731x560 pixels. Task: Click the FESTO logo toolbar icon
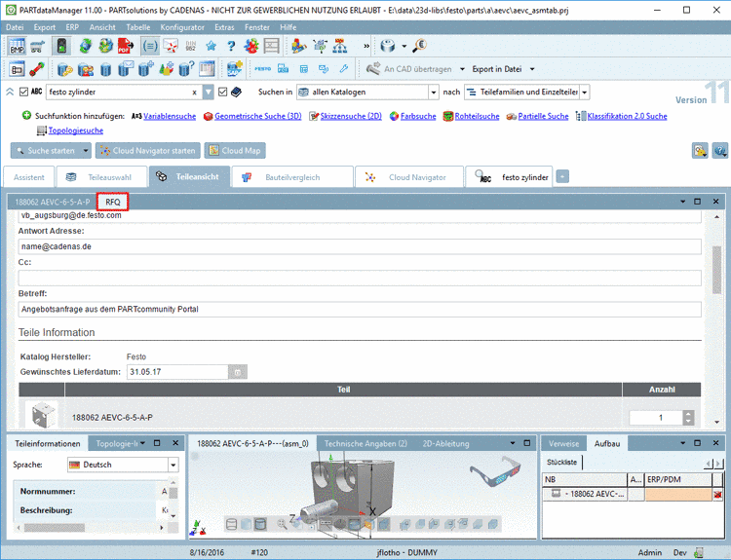262,69
